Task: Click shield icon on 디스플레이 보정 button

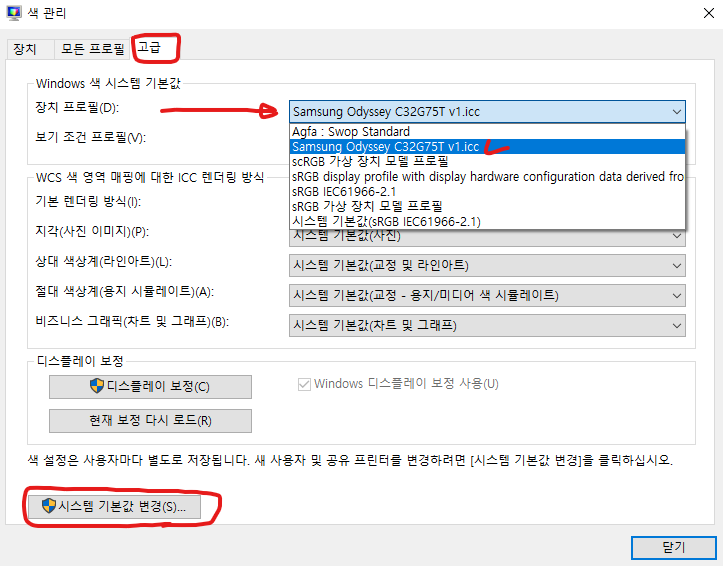Action: (97, 386)
